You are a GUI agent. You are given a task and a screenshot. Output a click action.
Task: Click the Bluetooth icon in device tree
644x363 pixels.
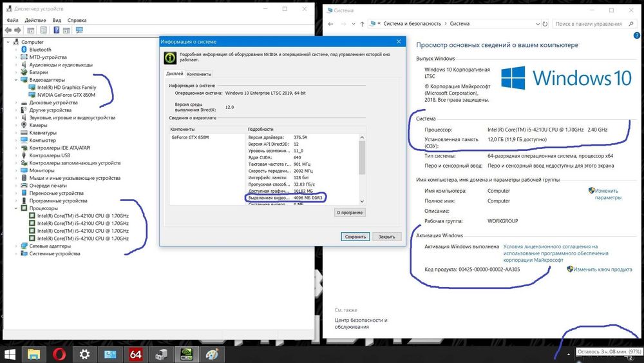pyautogui.click(x=24, y=50)
